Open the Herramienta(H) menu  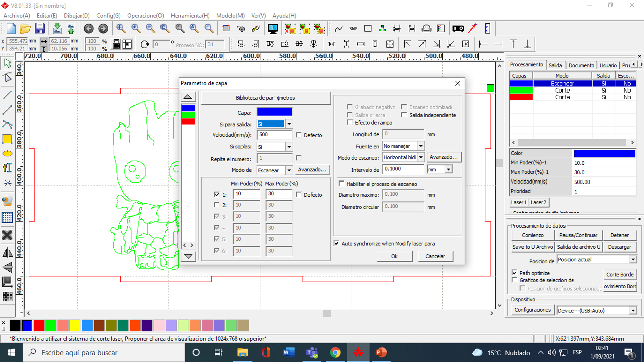pyautogui.click(x=190, y=16)
